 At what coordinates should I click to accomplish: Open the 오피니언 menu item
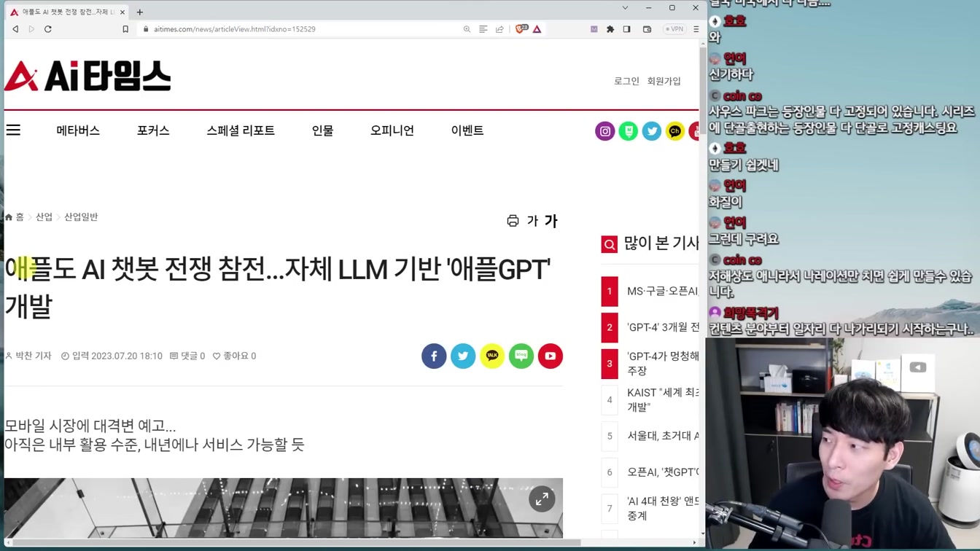click(392, 130)
